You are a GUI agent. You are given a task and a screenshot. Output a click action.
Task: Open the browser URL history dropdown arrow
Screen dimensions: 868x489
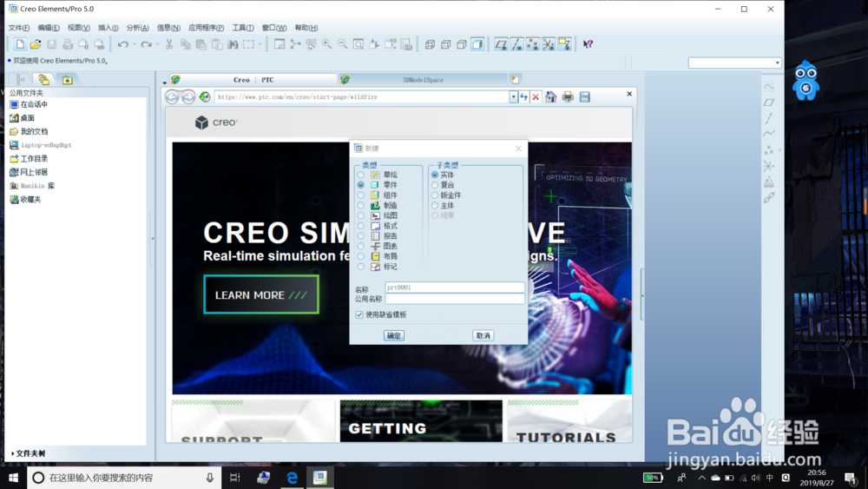pos(514,97)
